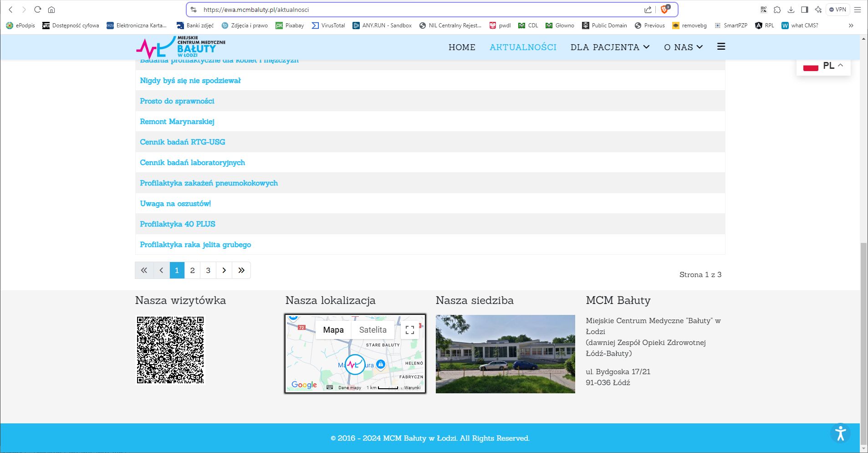Switch the map to Satelita view
This screenshot has height=453, width=868.
click(x=373, y=330)
